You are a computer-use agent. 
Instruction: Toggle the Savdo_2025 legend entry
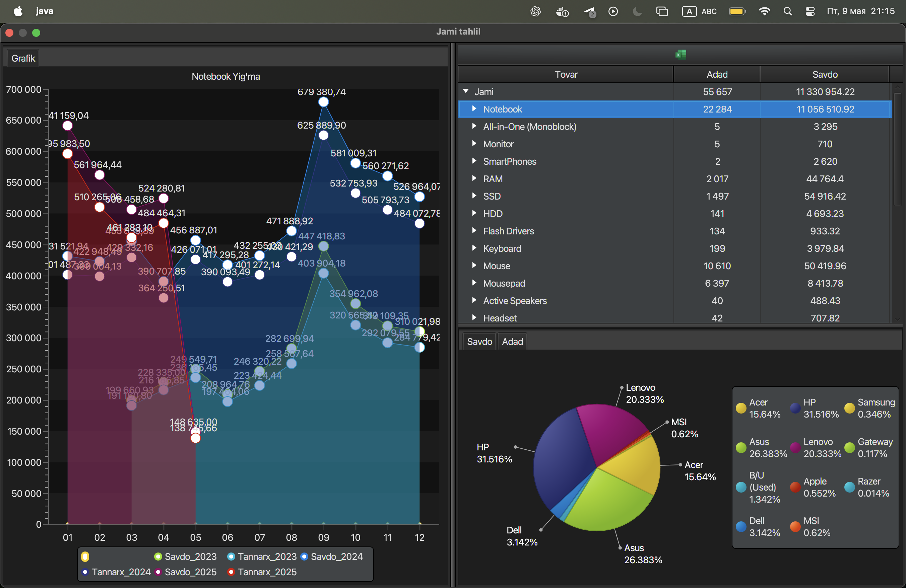coord(185,572)
